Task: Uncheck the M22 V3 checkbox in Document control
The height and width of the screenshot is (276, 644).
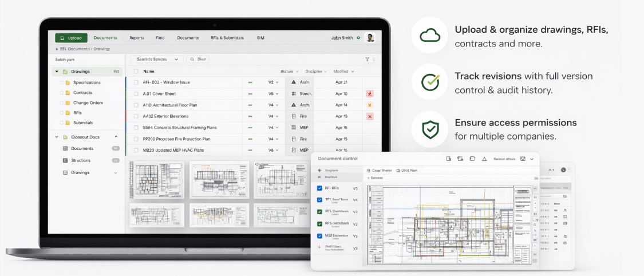Action: 319,236
